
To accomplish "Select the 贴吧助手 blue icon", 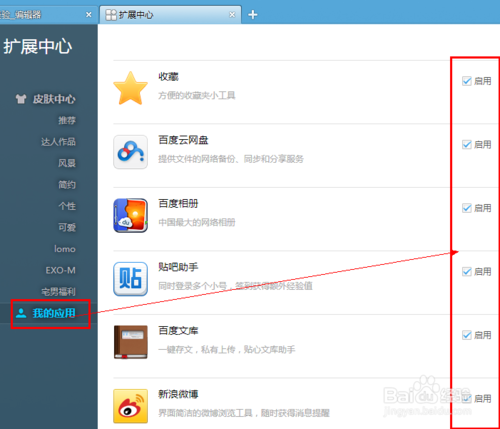I will tap(130, 279).
